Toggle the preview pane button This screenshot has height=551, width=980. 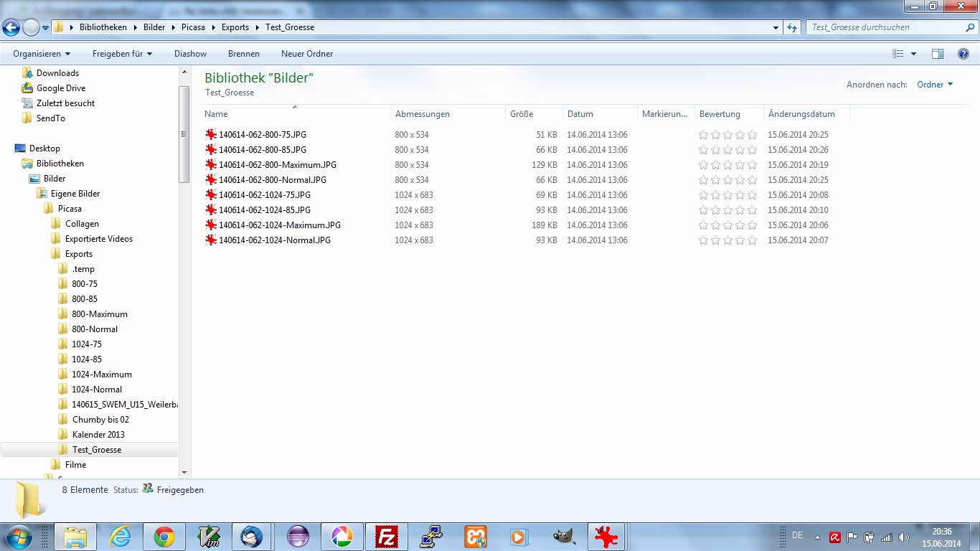point(937,54)
